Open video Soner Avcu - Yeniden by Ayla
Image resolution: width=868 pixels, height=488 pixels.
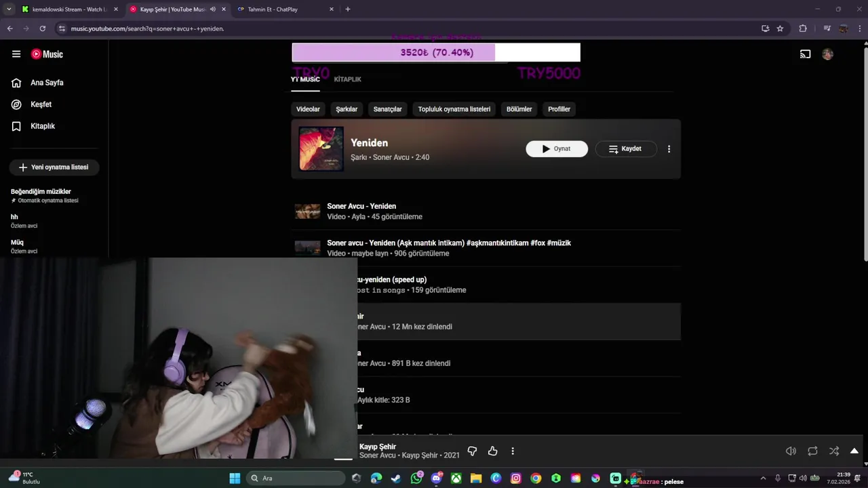coord(486,211)
